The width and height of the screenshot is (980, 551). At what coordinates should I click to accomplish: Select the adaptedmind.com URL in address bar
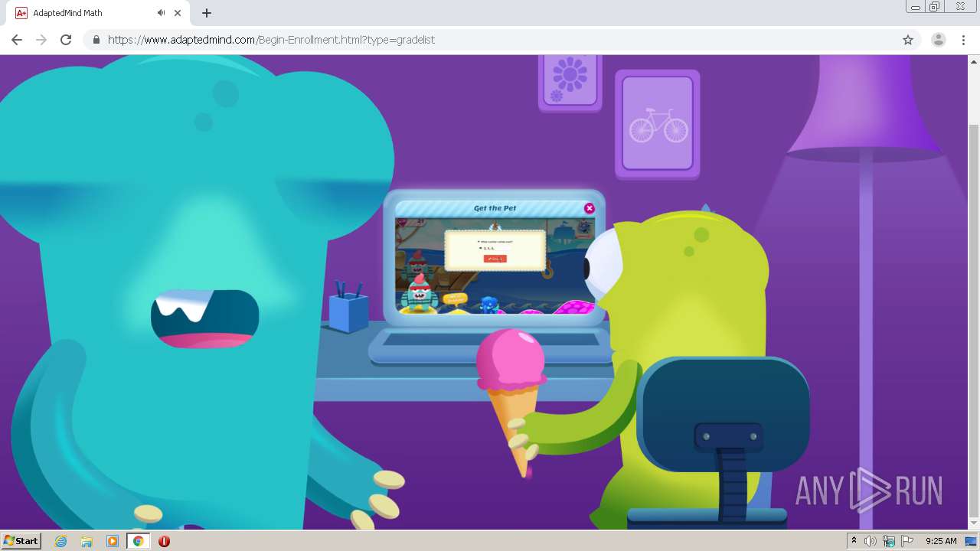[271, 40]
